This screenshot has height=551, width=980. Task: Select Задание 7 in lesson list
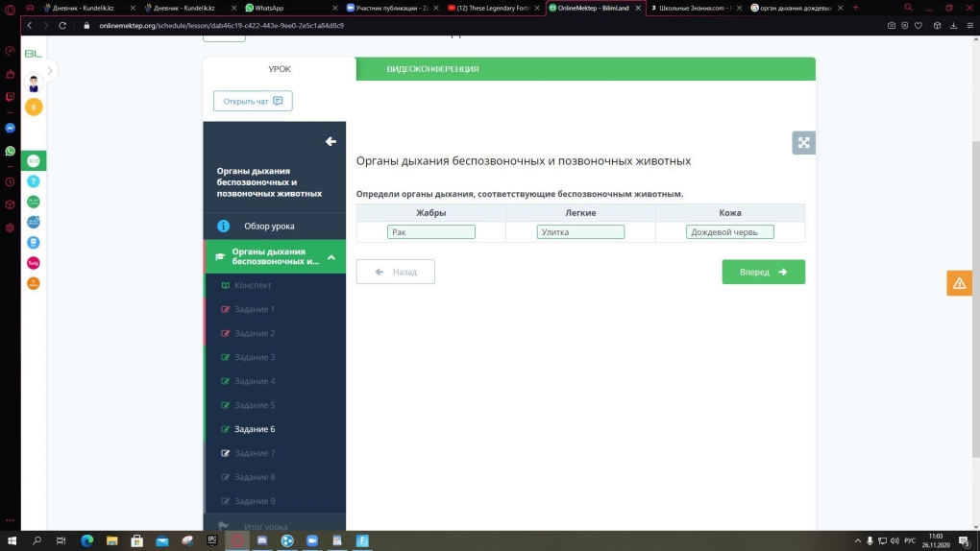(x=255, y=453)
